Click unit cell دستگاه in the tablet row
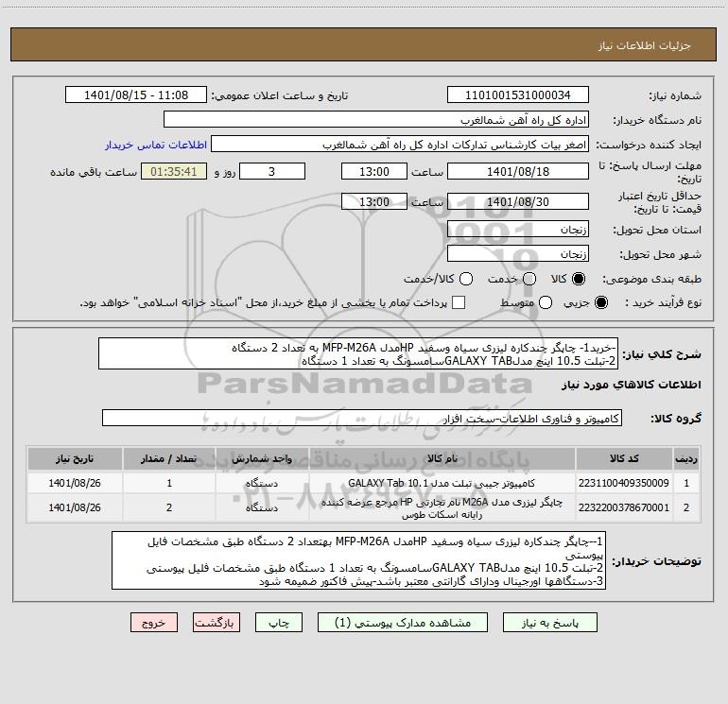Screen dimensions: 728x704 262,483
